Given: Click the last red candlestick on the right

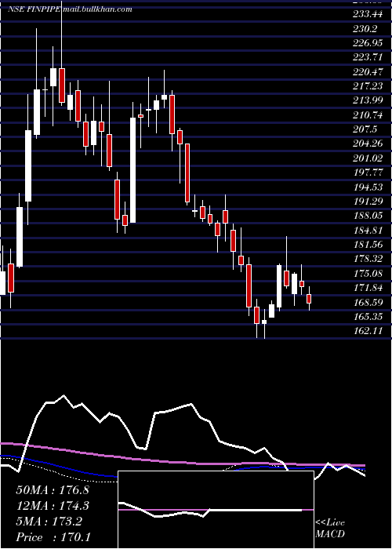Looking at the screenshot, I should tap(309, 299).
